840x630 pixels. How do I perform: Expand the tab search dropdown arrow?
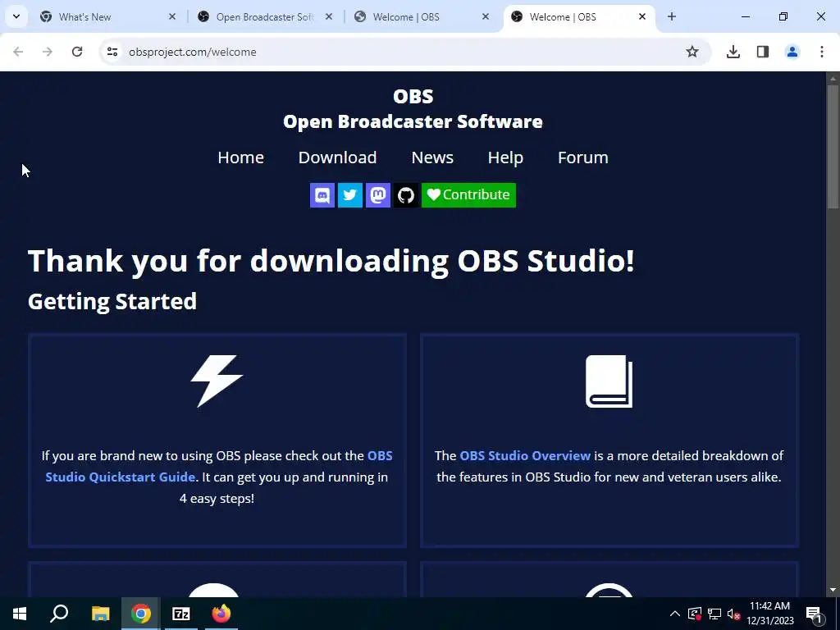16,16
